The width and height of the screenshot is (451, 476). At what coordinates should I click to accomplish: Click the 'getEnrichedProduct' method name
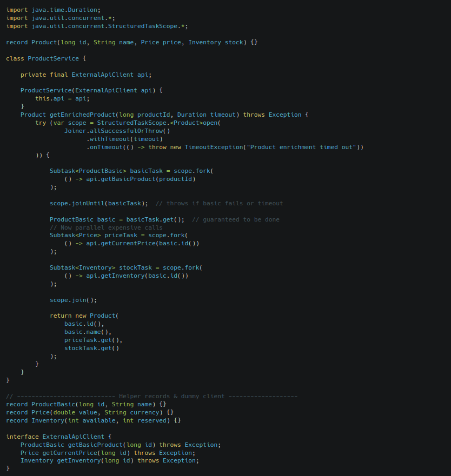click(82, 115)
